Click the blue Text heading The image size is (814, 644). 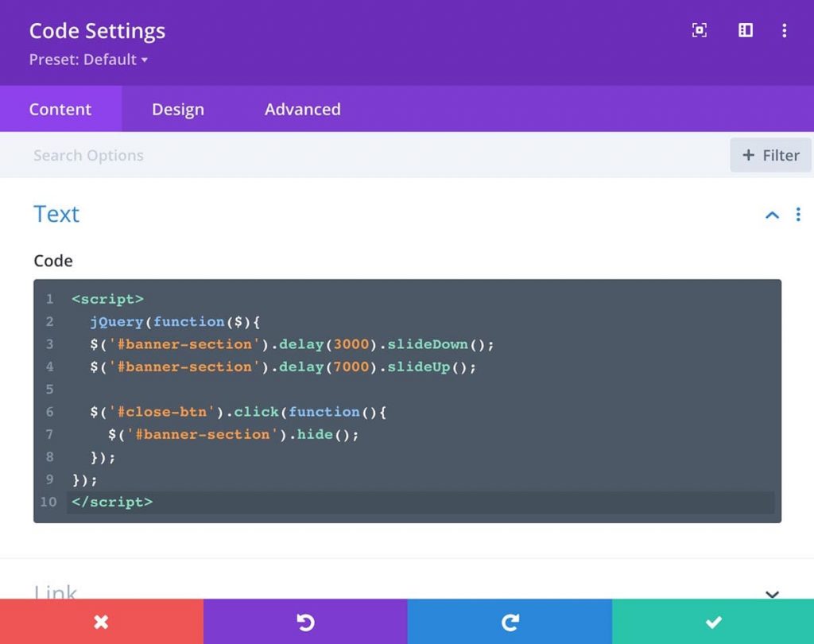[x=56, y=214]
